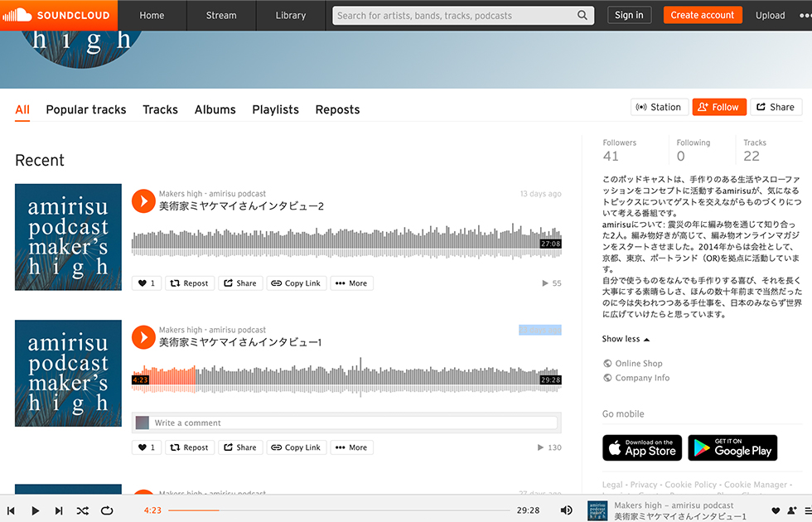Select the All tab

[22, 109]
